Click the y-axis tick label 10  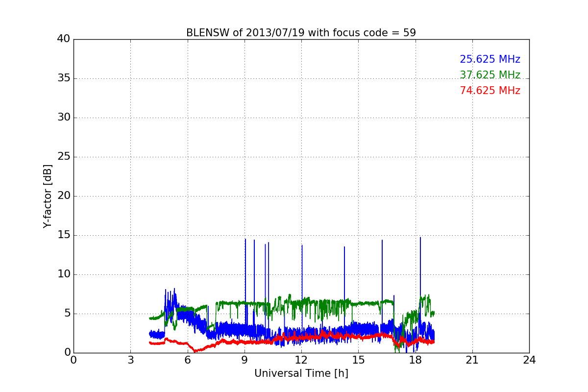point(63,274)
